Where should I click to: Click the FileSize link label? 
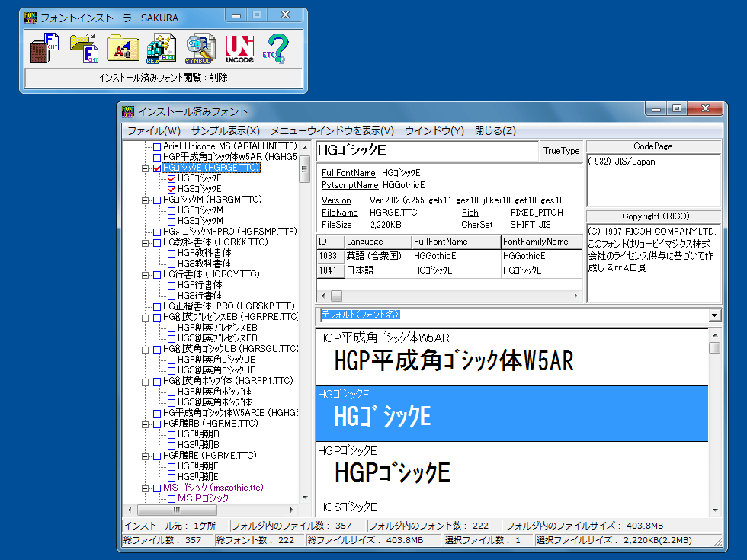(337, 225)
